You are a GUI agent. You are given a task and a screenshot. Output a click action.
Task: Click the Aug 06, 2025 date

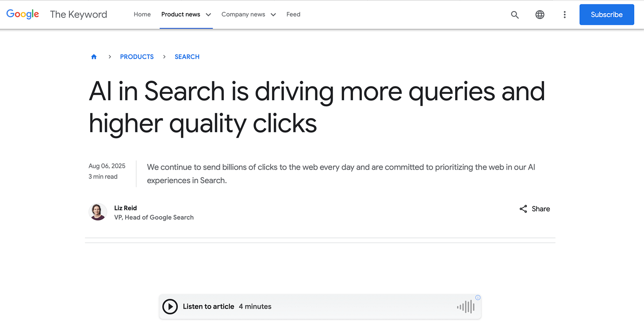pyautogui.click(x=107, y=166)
